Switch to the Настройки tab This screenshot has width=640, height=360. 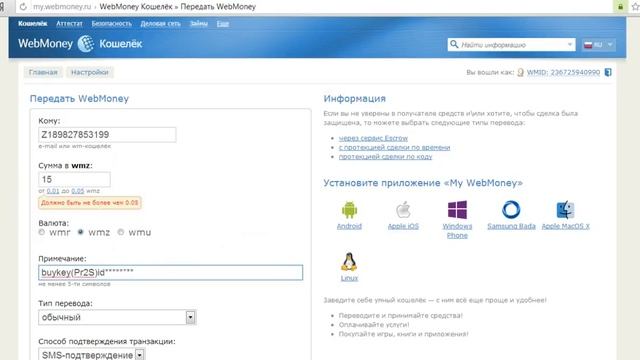click(x=90, y=72)
